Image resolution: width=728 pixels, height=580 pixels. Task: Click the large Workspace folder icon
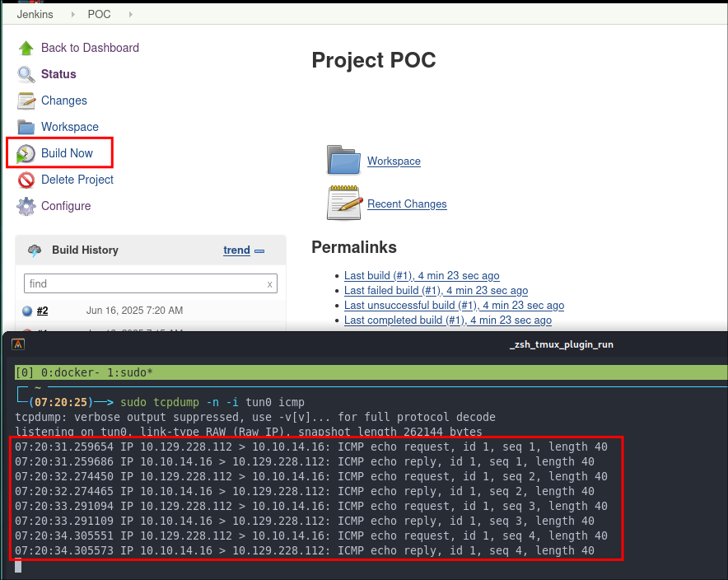[343, 160]
